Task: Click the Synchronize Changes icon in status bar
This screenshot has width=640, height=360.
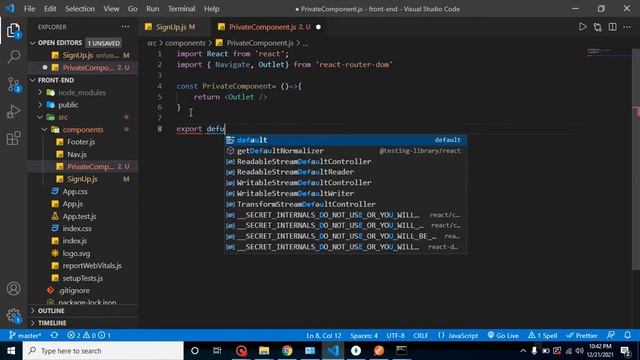Action: pyautogui.click(x=54, y=336)
